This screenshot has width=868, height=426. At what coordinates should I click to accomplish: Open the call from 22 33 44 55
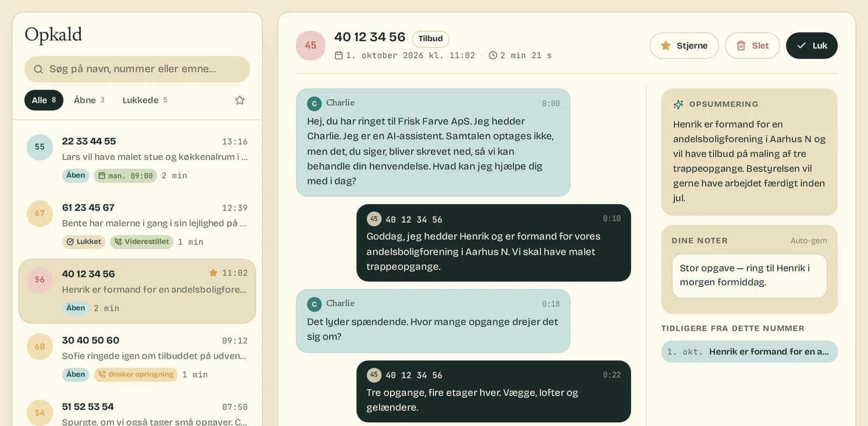pos(137,159)
